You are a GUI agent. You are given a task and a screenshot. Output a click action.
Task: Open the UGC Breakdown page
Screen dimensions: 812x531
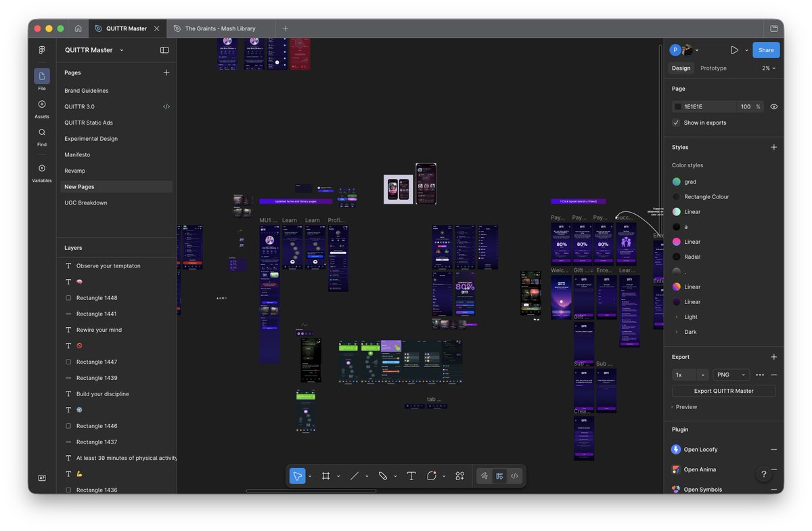86,203
